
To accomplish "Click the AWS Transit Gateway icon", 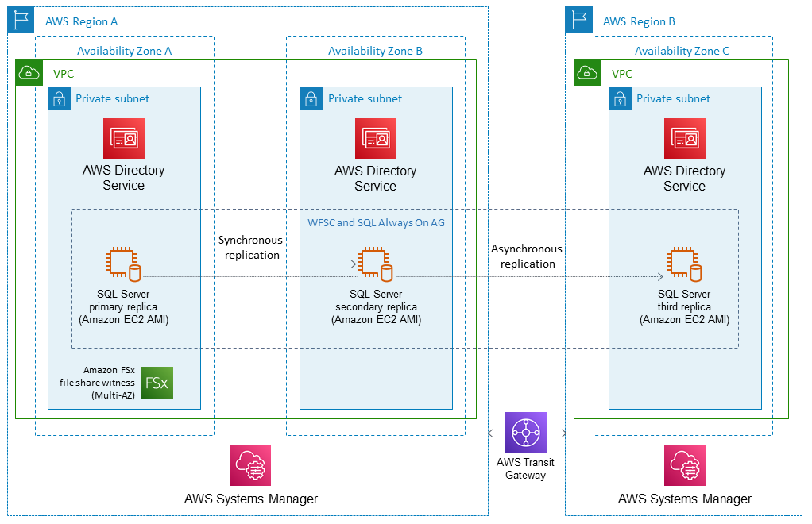I will (526, 433).
